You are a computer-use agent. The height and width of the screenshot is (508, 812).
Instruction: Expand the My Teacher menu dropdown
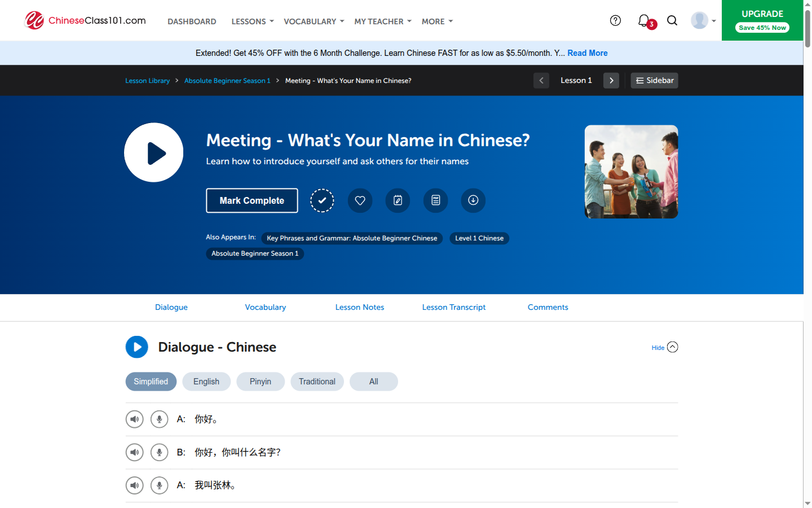383,21
